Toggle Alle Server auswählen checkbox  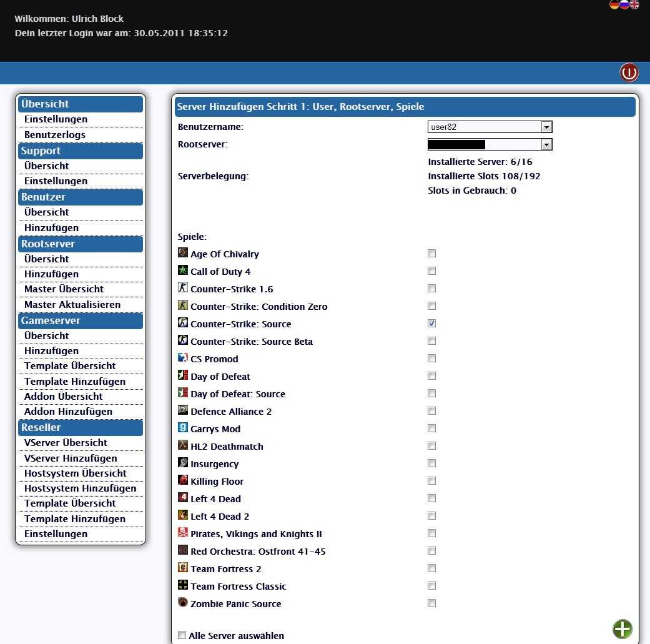pos(182,635)
